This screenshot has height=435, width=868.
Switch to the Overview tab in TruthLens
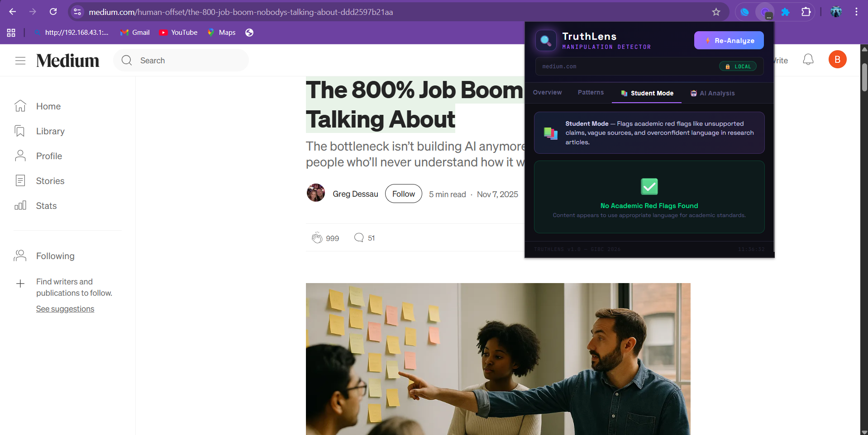547,92
